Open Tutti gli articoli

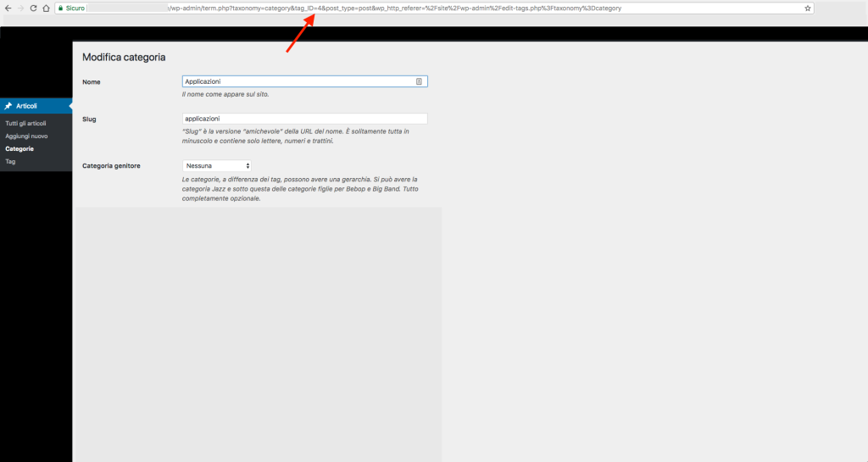tap(25, 124)
